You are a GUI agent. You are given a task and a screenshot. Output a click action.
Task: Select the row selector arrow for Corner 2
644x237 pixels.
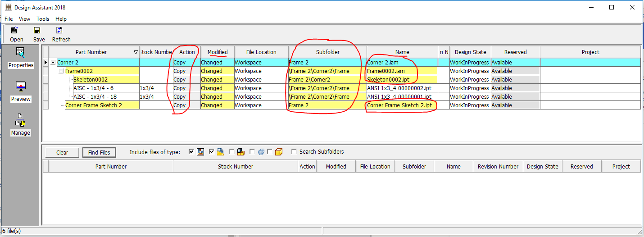45,63
